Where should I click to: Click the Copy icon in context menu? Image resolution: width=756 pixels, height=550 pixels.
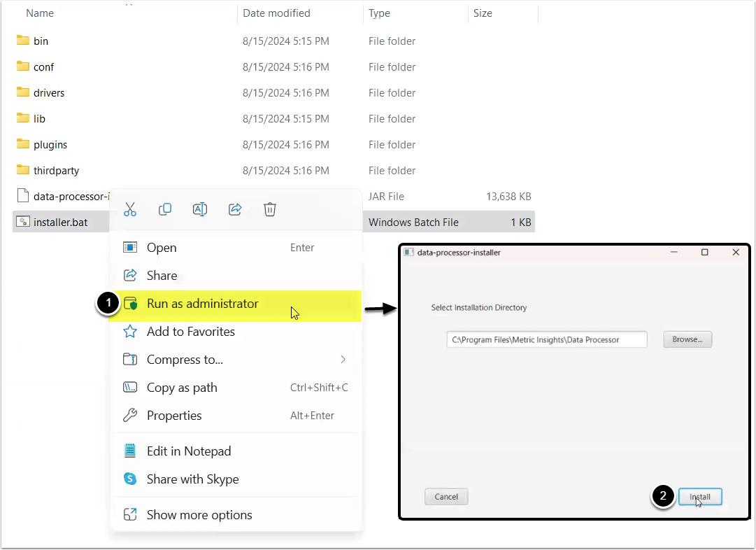165,209
